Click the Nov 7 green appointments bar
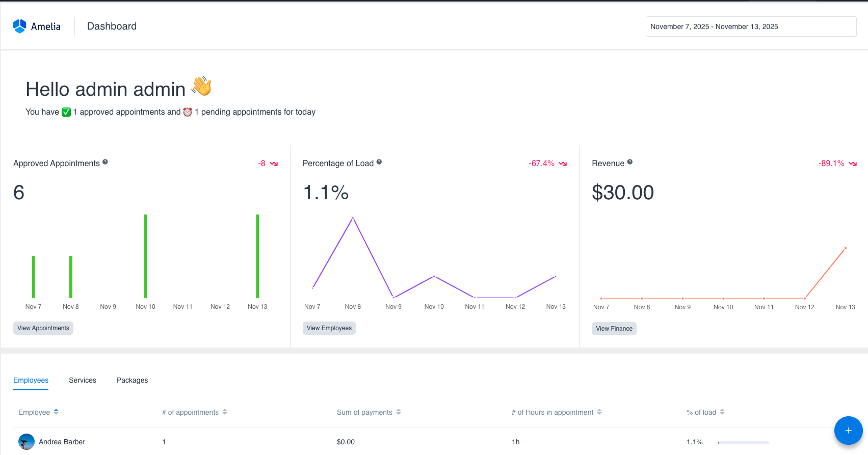 pyautogui.click(x=34, y=277)
